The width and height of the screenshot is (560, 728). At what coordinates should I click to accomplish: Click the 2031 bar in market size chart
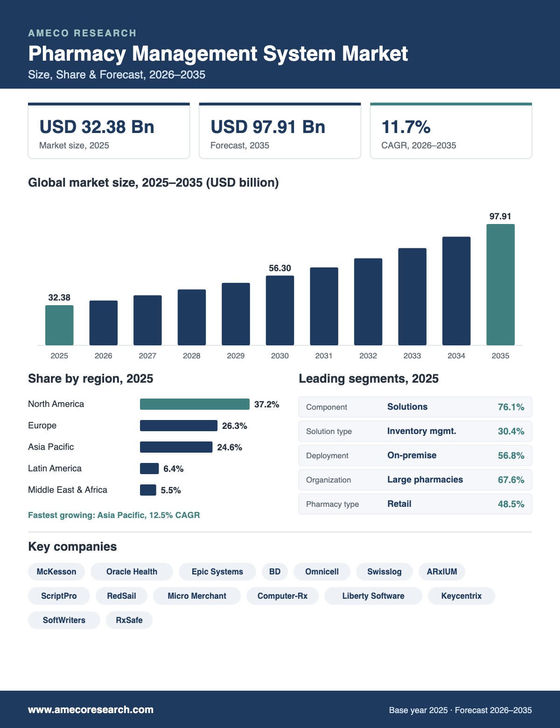pyautogui.click(x=324, y=306)
